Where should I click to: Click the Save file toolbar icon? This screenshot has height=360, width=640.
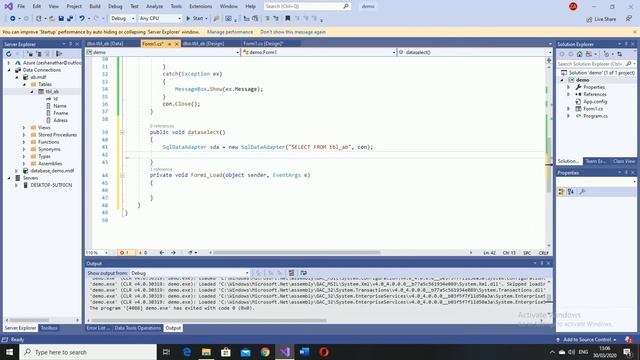(x=61, y=18)
